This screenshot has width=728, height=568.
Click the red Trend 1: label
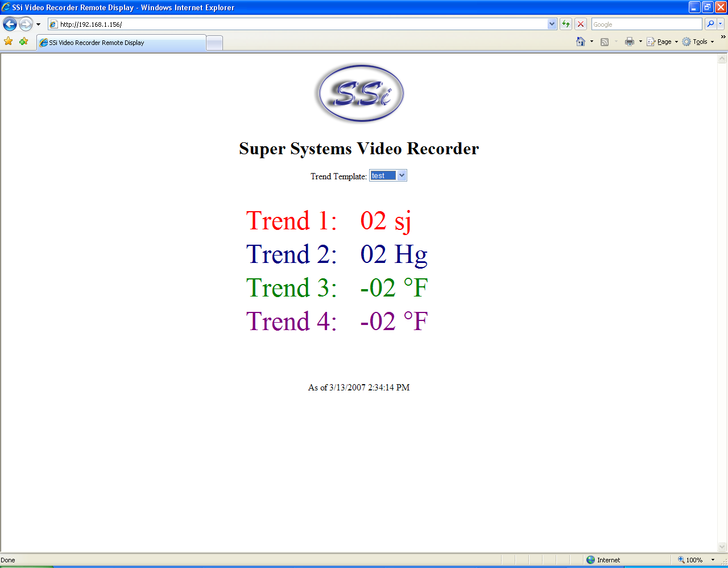tap(291, 221)
